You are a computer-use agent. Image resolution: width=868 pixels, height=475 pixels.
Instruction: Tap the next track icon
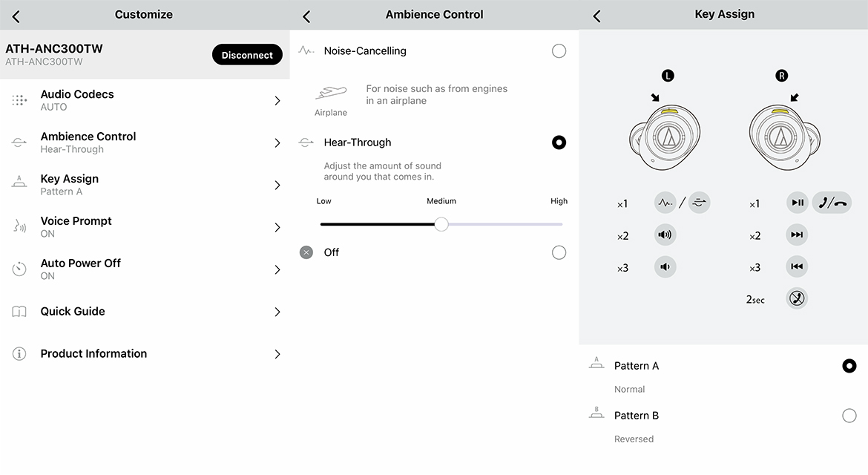(797, 235)
